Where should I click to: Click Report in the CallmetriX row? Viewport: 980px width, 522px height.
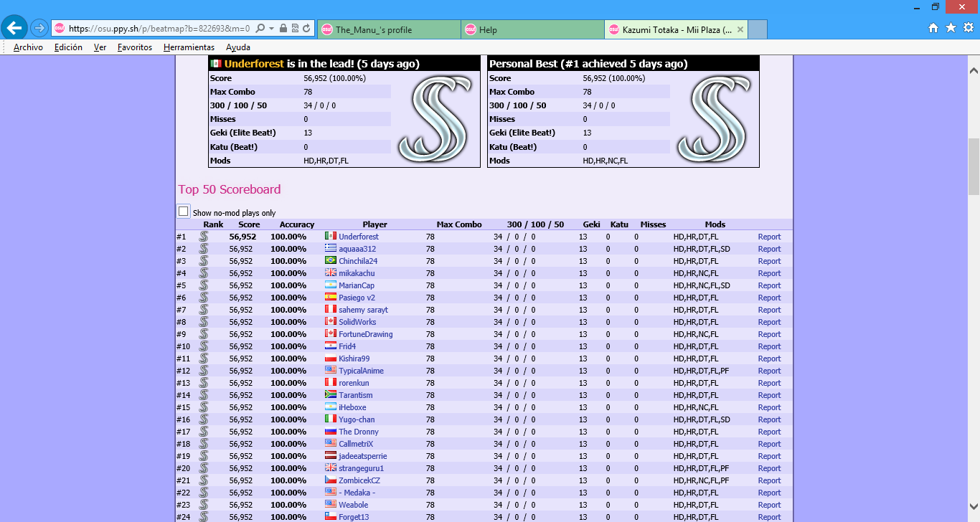point(769,444)
